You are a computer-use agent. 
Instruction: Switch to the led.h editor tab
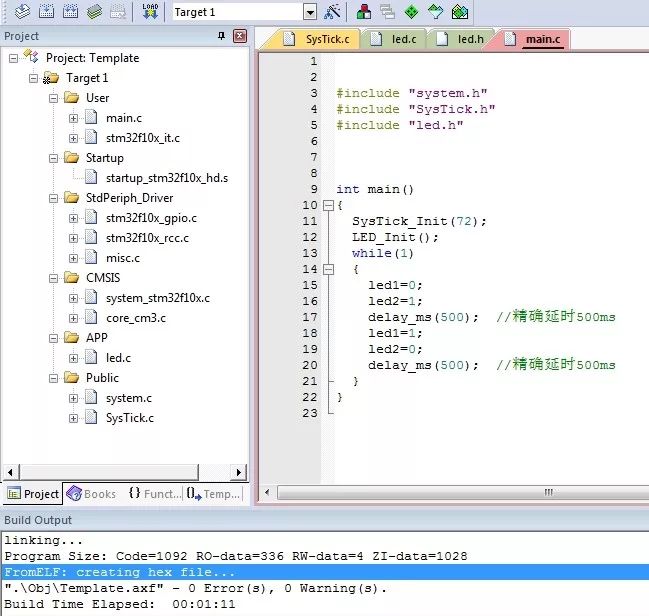pyautogui.click(x=460, y=39)
